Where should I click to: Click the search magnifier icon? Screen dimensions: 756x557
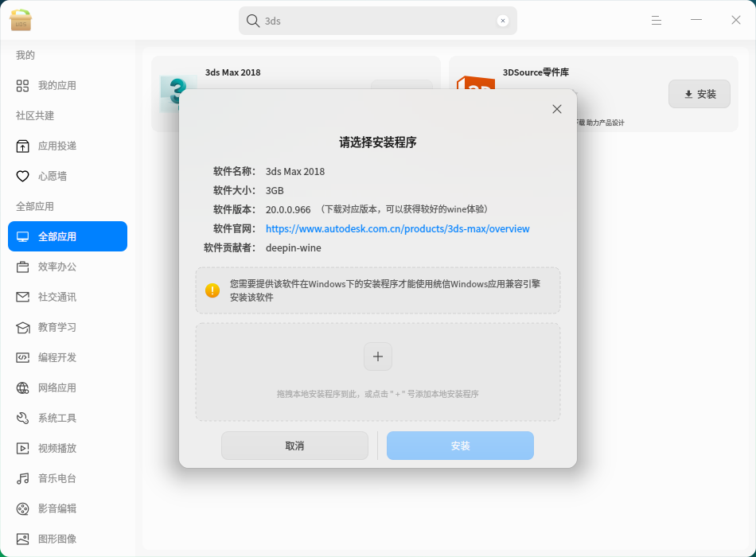click(x=252, y=21)
